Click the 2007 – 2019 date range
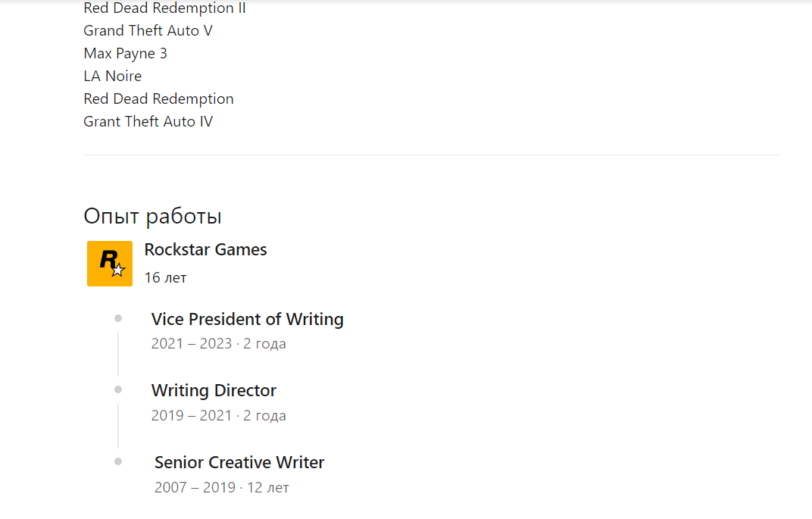Screen dimensions: 812x519 (195, 487)
